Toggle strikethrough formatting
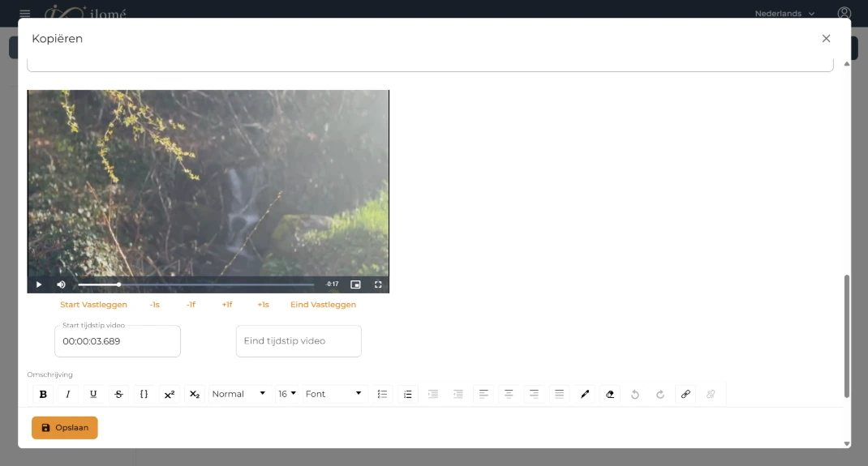This screenshot has width=868, height=466. (x=118, y=394)
